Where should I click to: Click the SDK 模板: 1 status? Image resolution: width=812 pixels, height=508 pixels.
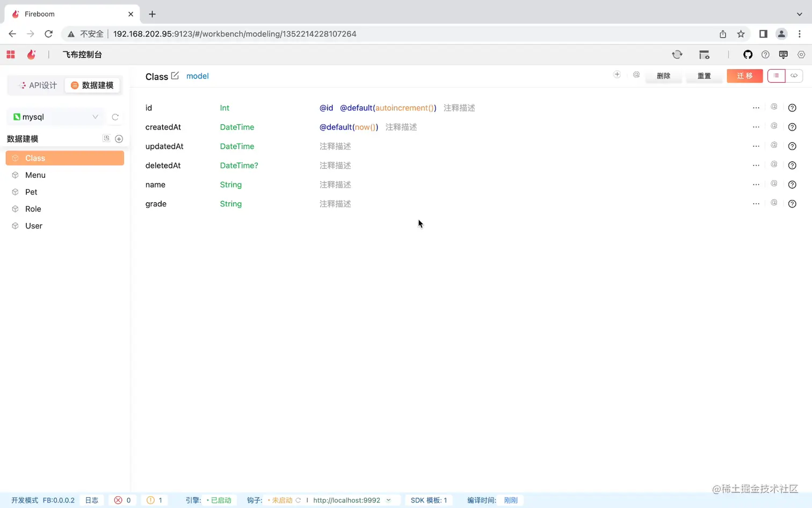[429, 500]
